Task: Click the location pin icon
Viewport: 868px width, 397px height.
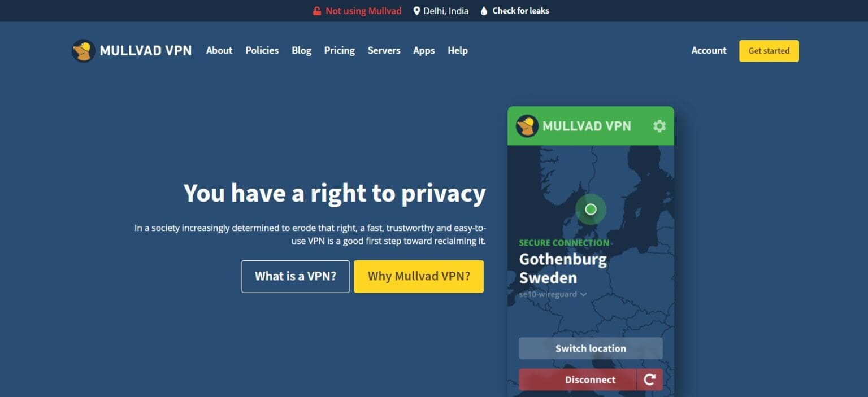Action: pos(417,11)
